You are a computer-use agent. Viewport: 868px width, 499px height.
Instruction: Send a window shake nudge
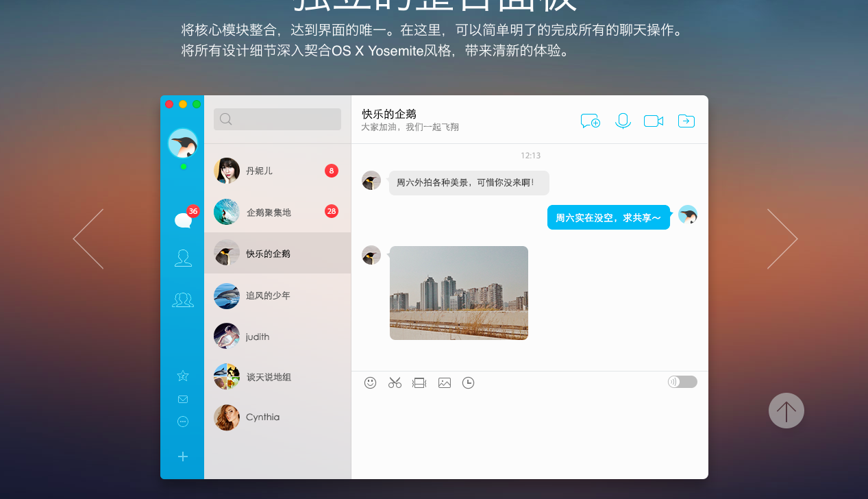coord(419,382)
